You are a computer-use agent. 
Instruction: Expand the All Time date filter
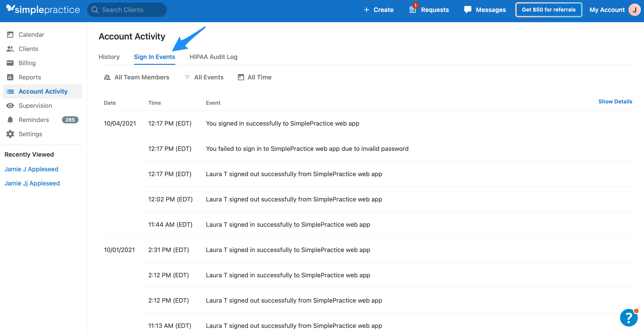coord(255,77)
